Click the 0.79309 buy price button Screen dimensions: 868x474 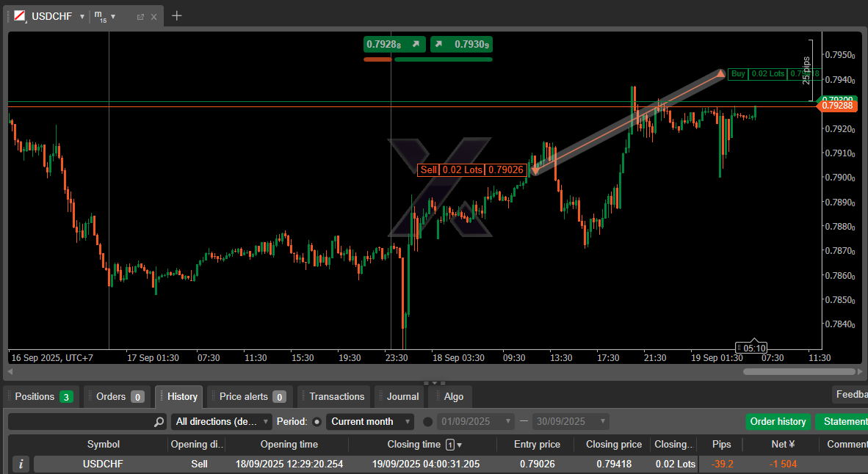pos(461,45)
